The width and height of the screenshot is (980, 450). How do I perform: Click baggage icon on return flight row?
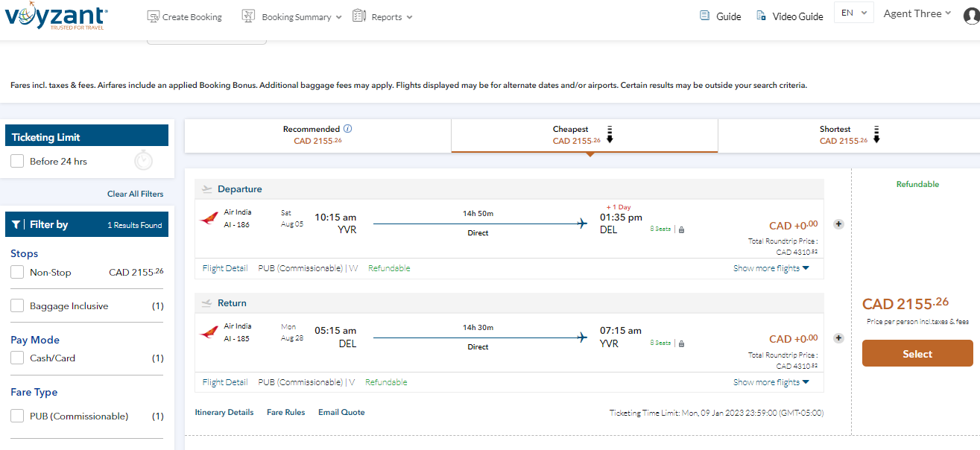681,343
